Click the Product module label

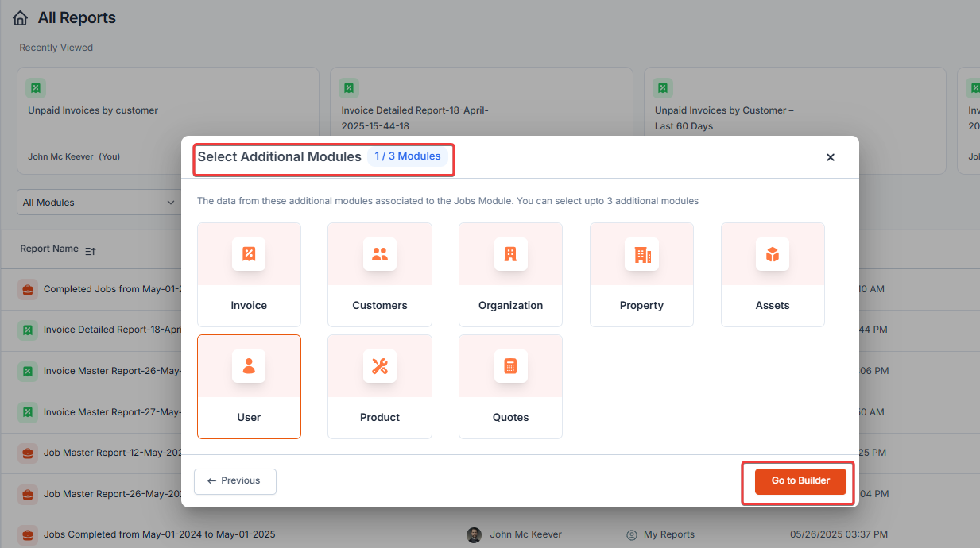(x=380, y=417)
